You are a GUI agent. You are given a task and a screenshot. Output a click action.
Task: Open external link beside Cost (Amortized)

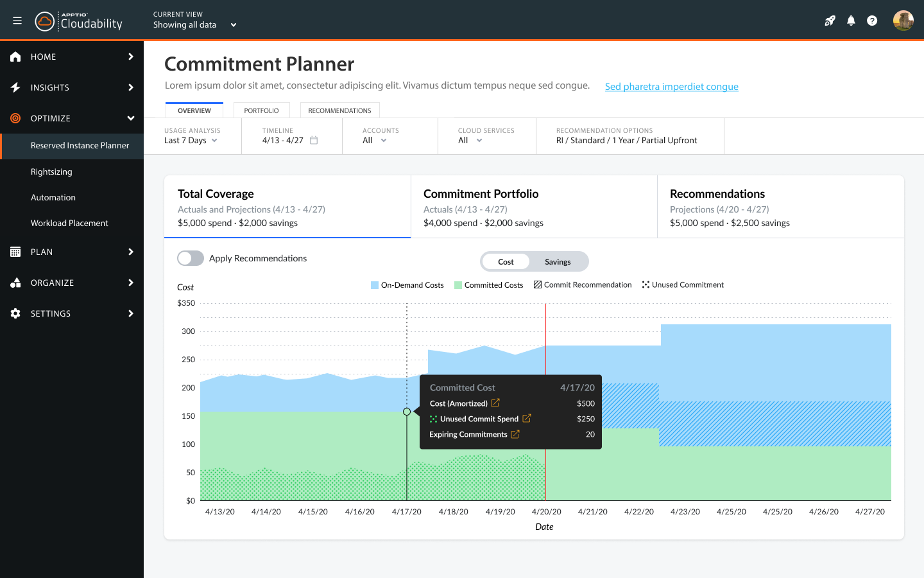coord(495,403)
